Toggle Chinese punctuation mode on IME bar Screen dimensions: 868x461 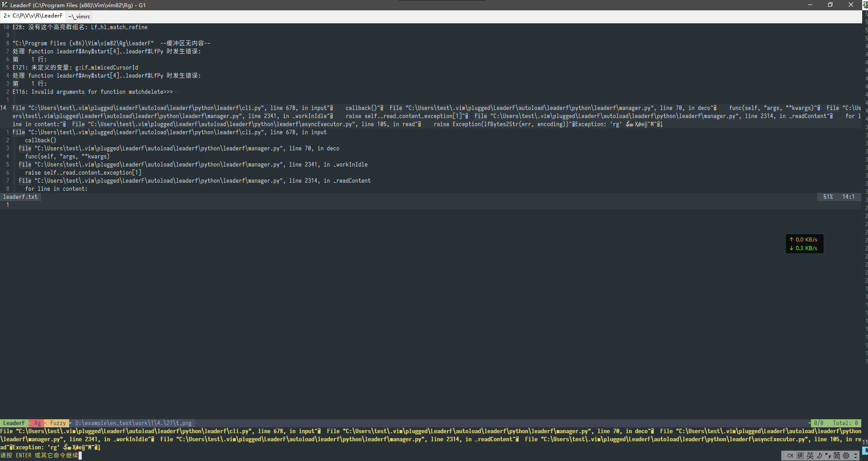[x=828, y=456]
